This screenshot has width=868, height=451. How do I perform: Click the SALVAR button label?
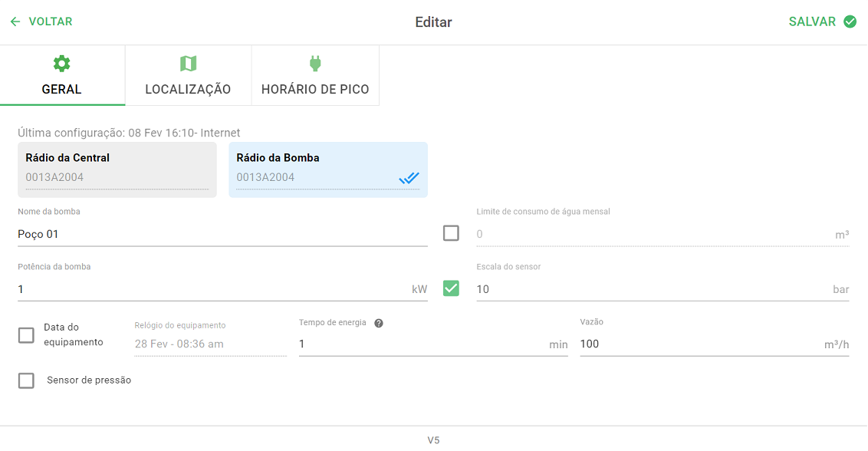click(812, 21)
